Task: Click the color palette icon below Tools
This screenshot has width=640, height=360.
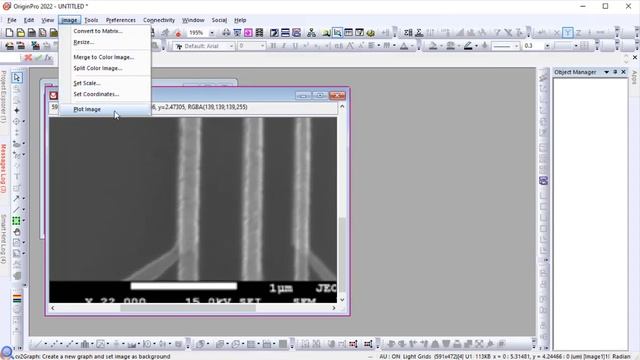Action: point(17,298)
